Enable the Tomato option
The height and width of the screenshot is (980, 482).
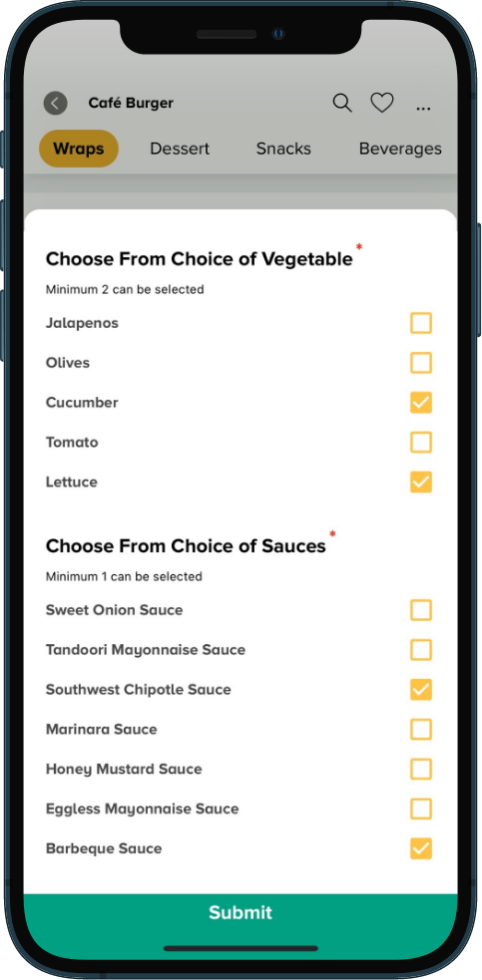(421, 443)
